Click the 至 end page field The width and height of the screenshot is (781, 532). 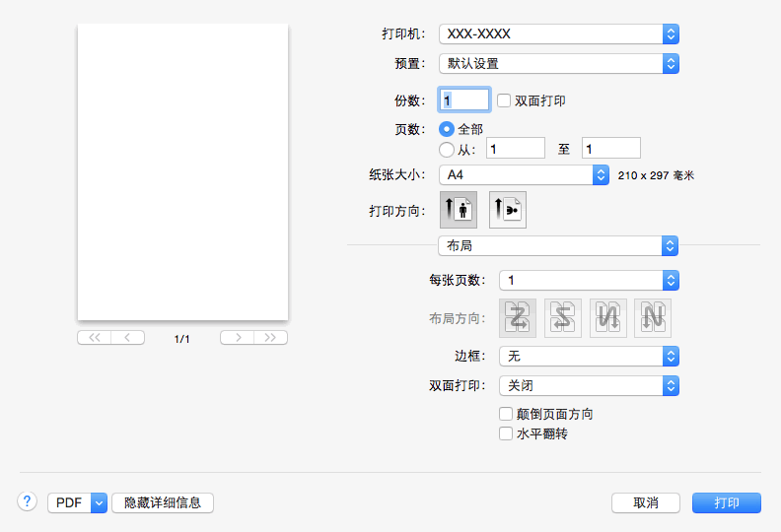(x=611, y=149)
